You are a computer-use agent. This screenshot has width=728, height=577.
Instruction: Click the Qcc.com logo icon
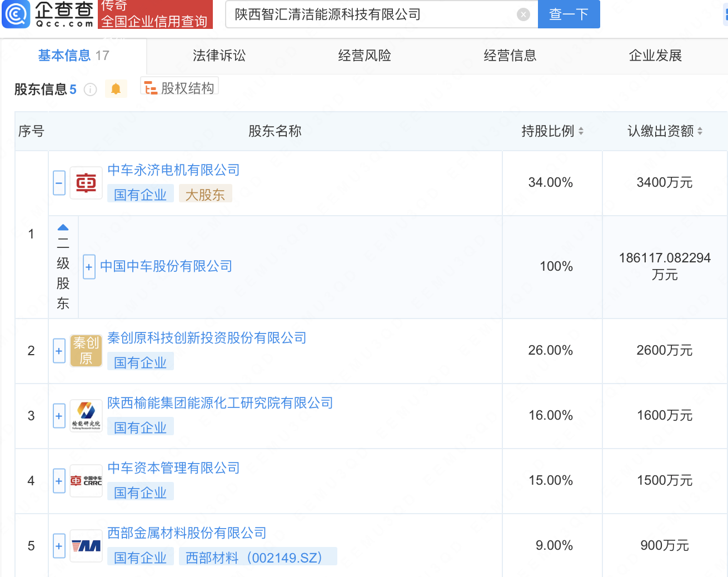16,14
